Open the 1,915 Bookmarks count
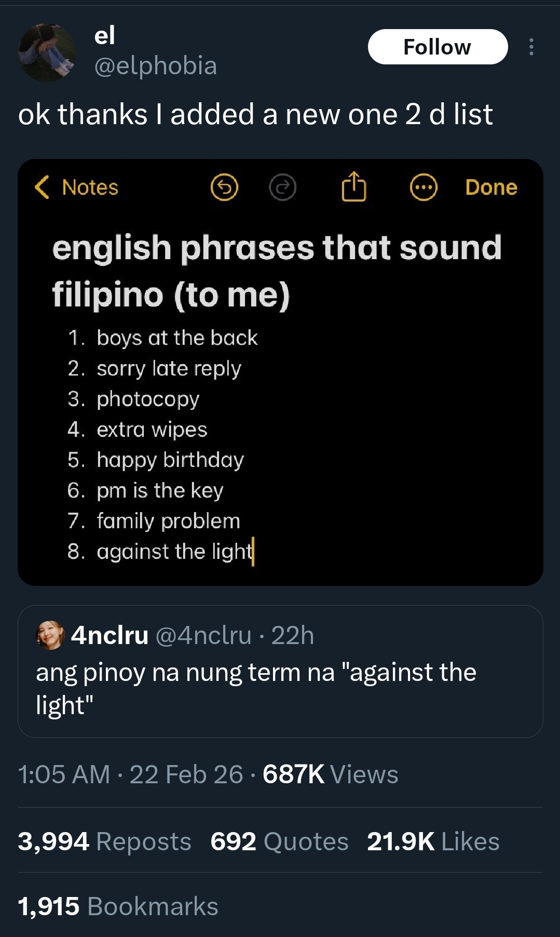Screen dimensions: 560x937 118,906
